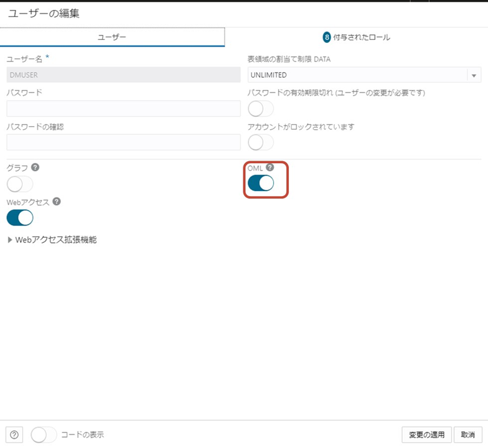This screenshot has height=448, width=488.
Task: Toggle the パスワードの有効期限切れ switch
Action: click(261, 109)
